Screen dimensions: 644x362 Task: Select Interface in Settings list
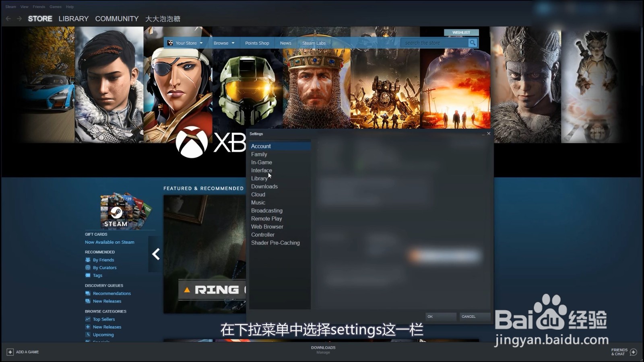[x=280, y=171]
